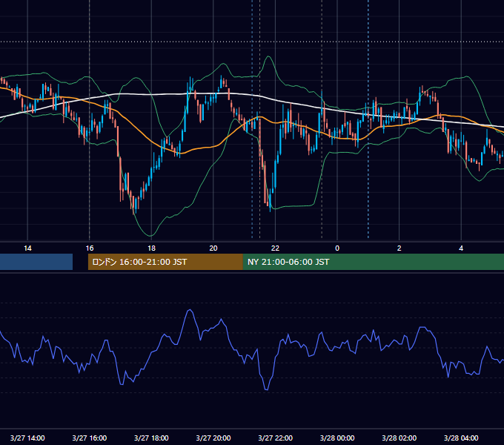Click the hour label 2 on upper axis

pos(399,248)
